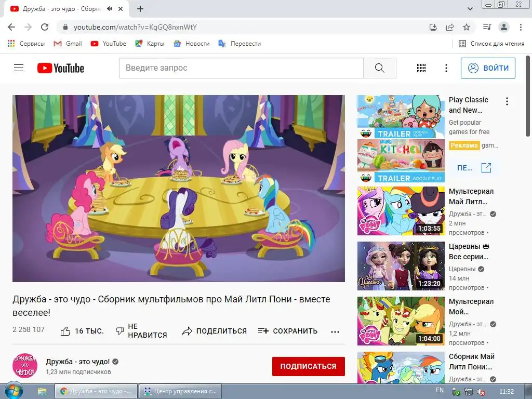Open the Toca Kitchen trailer ad image
Screen dimensions: 532x399
401,161
